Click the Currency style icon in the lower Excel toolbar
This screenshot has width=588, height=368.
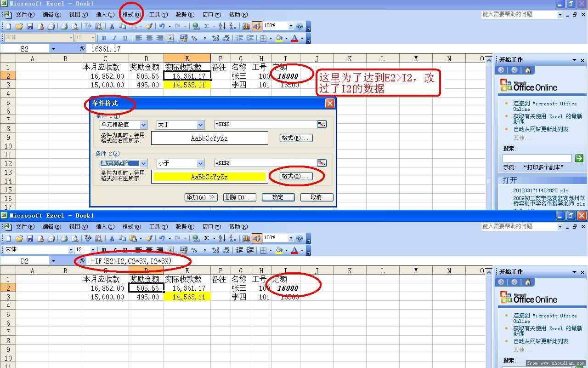183,250
